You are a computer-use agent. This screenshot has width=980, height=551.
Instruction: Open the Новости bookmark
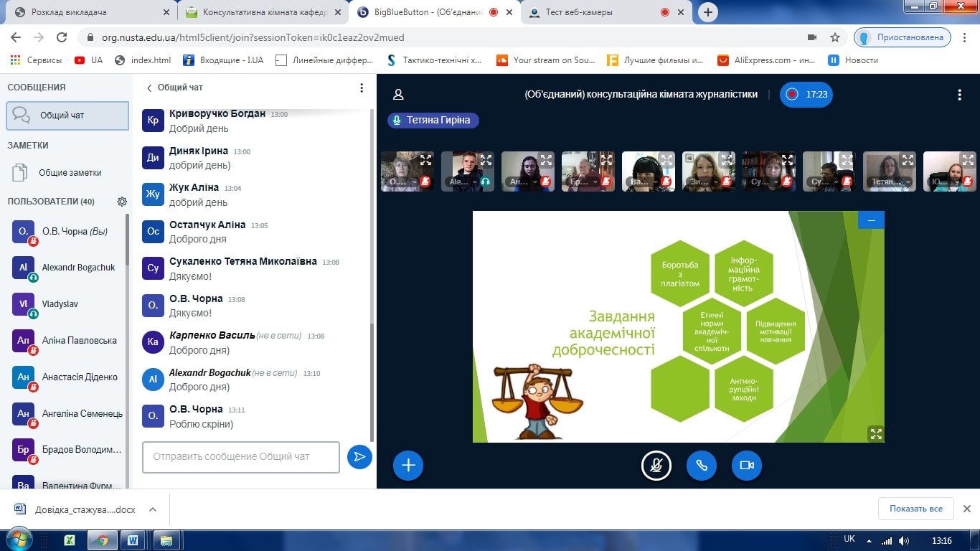point(853,60)
